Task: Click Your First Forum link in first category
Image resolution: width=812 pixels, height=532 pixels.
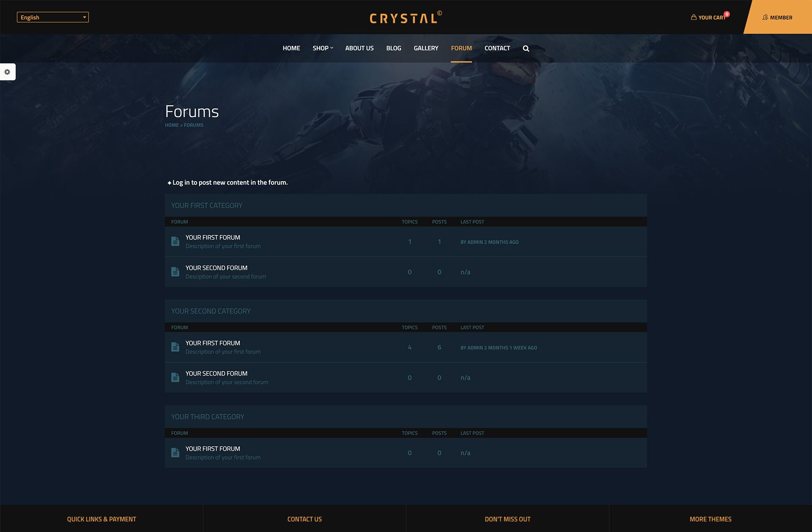Action: (213, 237)
